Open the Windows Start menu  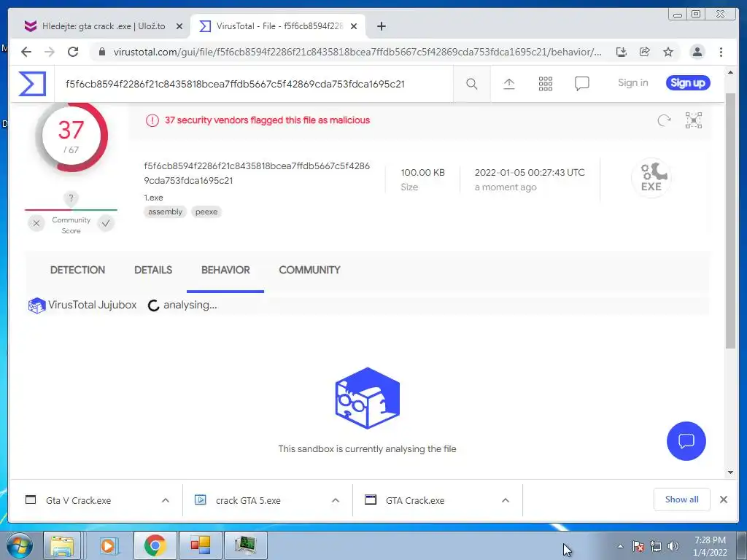[18, 545]
